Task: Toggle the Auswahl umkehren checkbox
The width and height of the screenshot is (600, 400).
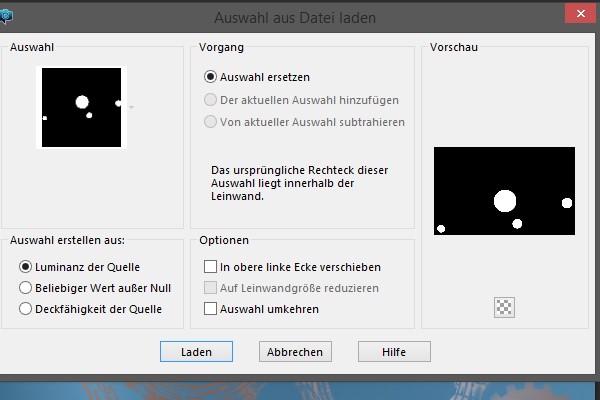Action: pyautogui.click(x=210, y=309)
